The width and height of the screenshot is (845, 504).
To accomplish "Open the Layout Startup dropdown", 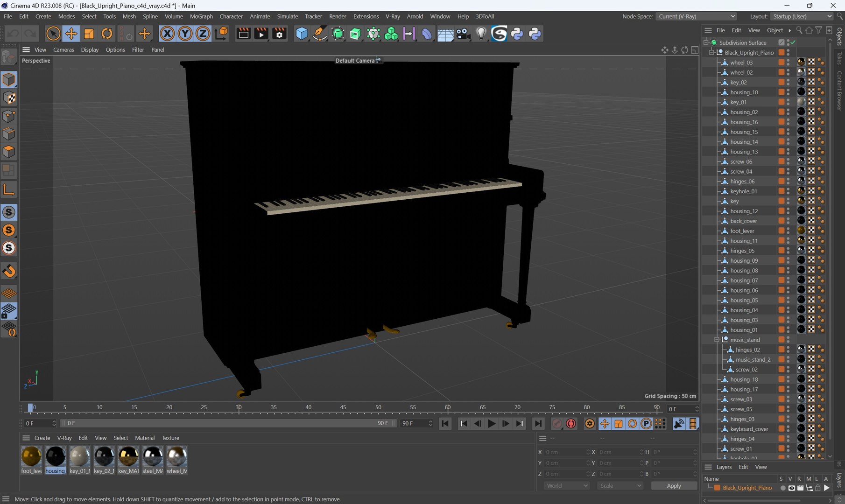I will [x=802, y=16].
